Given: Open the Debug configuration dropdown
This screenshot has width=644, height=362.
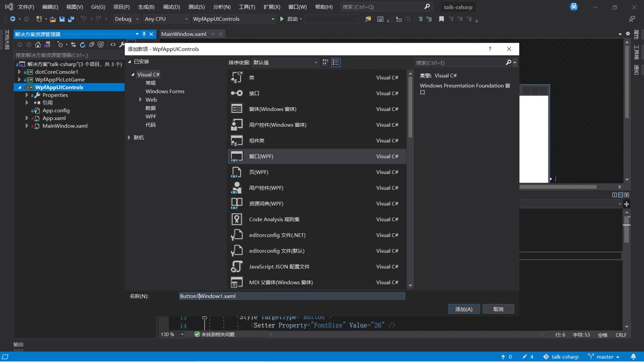Looking at the screenshot, I should (126, 19).
